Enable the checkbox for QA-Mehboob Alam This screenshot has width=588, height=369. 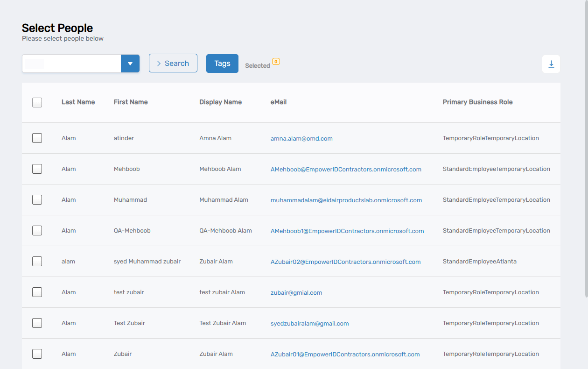pyautogui.click(x=37, y=230)
